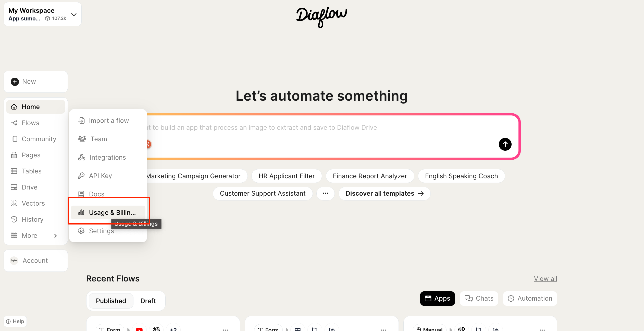
Task: Open the Tables section
Action: (31, 171)
